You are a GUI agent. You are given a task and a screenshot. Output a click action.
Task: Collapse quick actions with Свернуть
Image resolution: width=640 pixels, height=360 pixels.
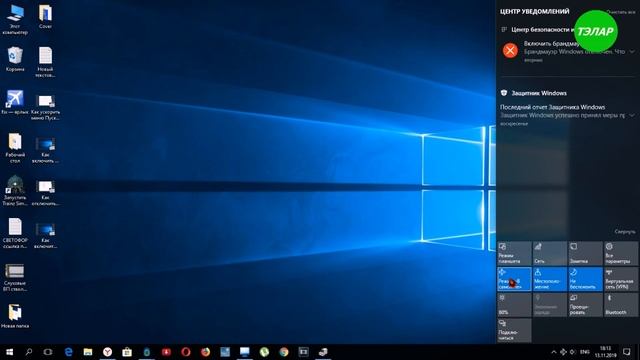[625, 231]
